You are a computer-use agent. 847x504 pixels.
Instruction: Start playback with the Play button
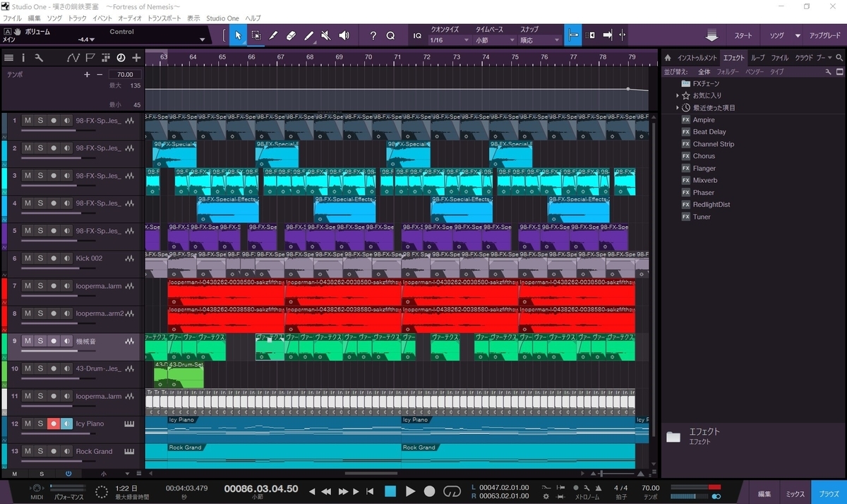tap(410, 491)
